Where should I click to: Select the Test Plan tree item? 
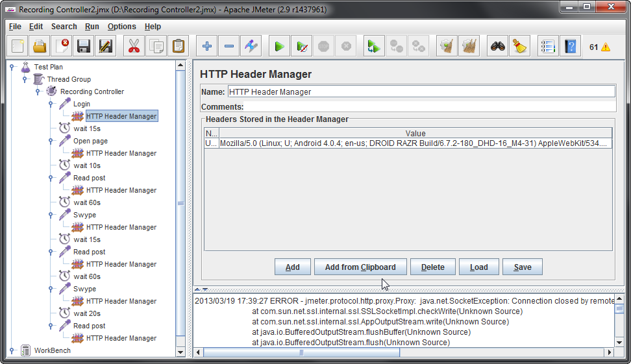click(48, 67)
